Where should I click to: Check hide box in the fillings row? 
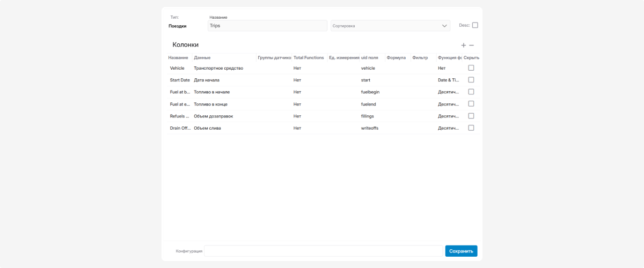coord(471,116)
